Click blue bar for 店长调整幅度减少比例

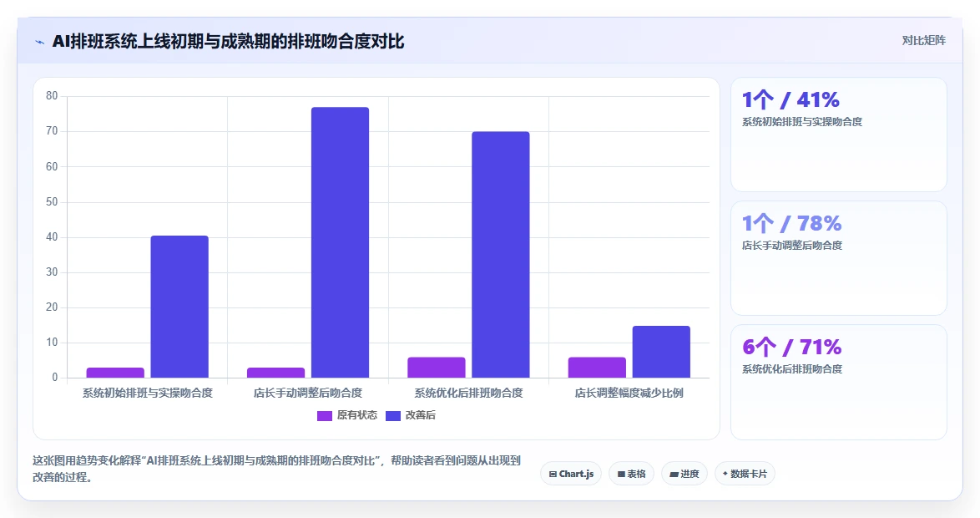(661, 352)
